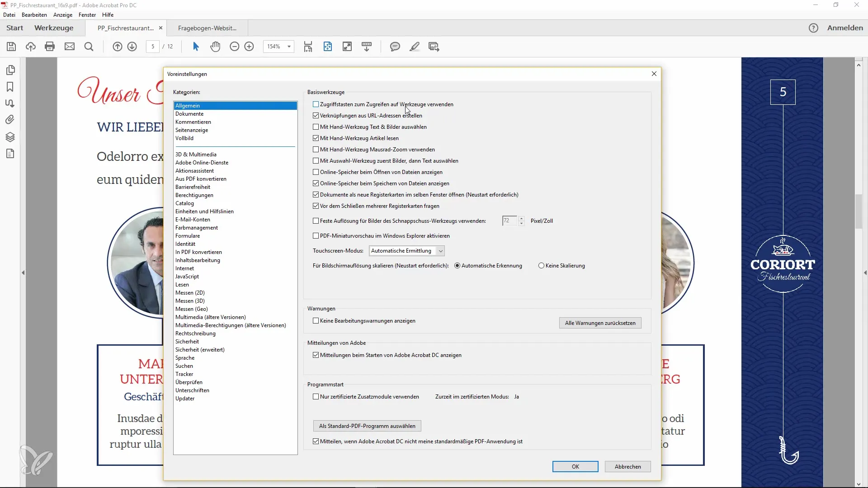Click the add comment speech bubble icon
The height and width of the screenshot is (488, 868).
tap(395, 47)
